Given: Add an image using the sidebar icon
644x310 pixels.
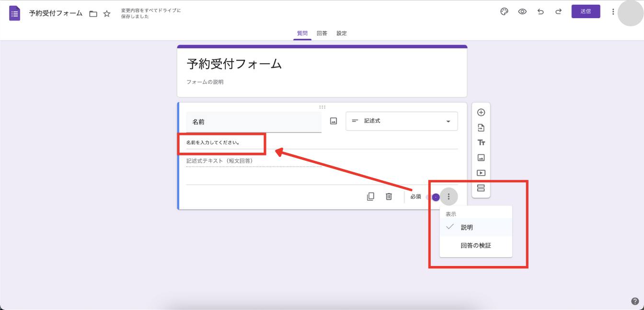Looking at the screenshot, I should (481, 157).
